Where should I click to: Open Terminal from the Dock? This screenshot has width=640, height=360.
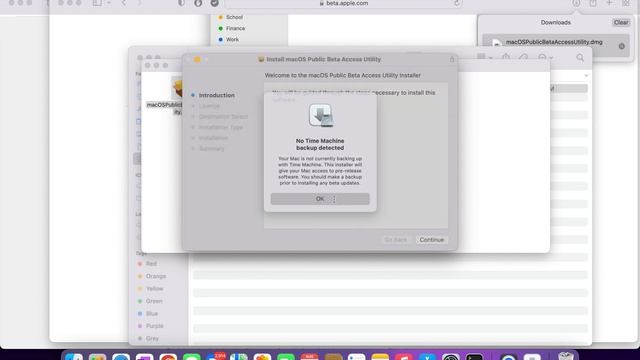coord(474,357)
